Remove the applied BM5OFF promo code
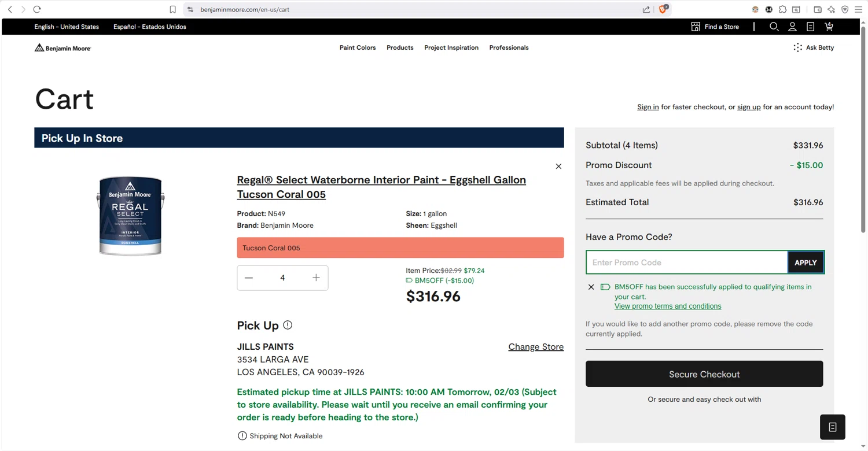 (591, 287)
